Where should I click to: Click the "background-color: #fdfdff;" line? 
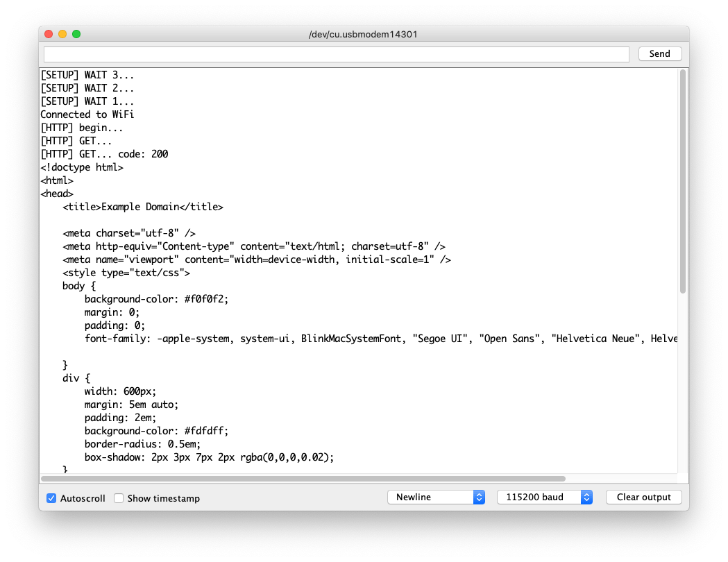point(156,431)
